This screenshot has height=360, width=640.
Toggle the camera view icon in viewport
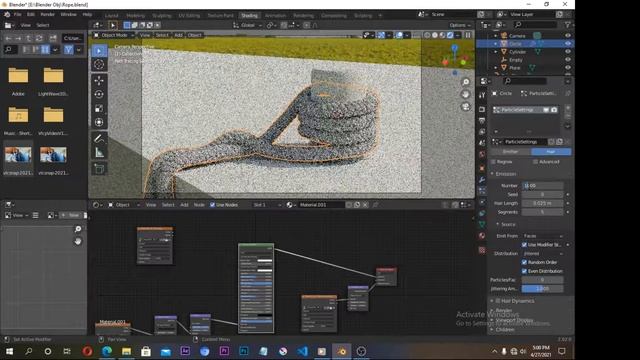466,107
